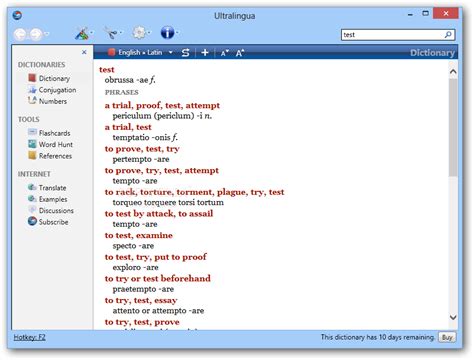
Task: Open the colorful tools toolbar icon
Action: (82, 33)
